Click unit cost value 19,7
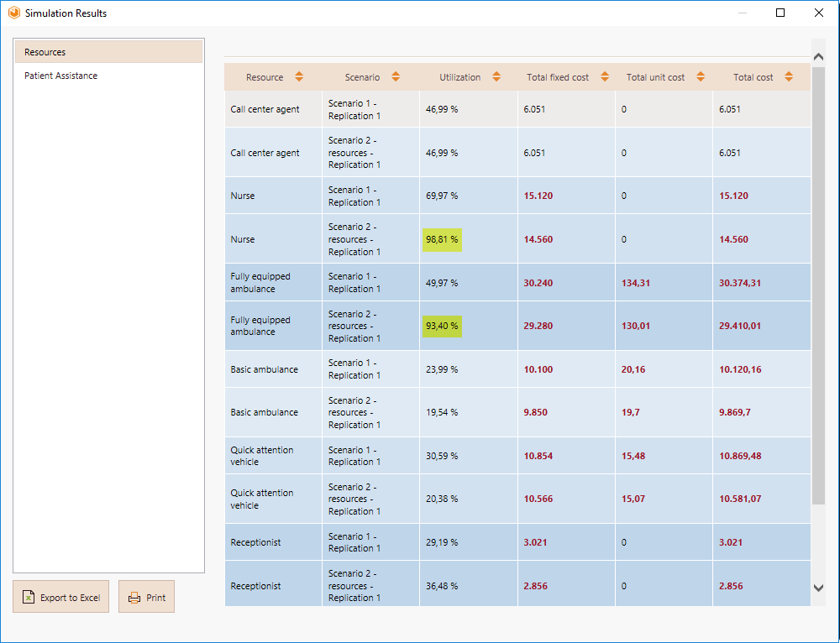840x643 pixels. pyautogui.click(x=631, y=412)
